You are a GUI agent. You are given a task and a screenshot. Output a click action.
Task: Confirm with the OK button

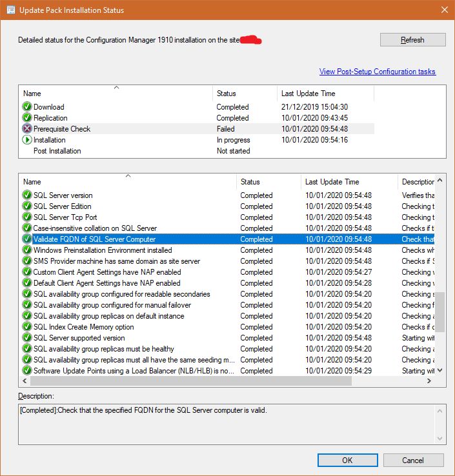(347, 461)
